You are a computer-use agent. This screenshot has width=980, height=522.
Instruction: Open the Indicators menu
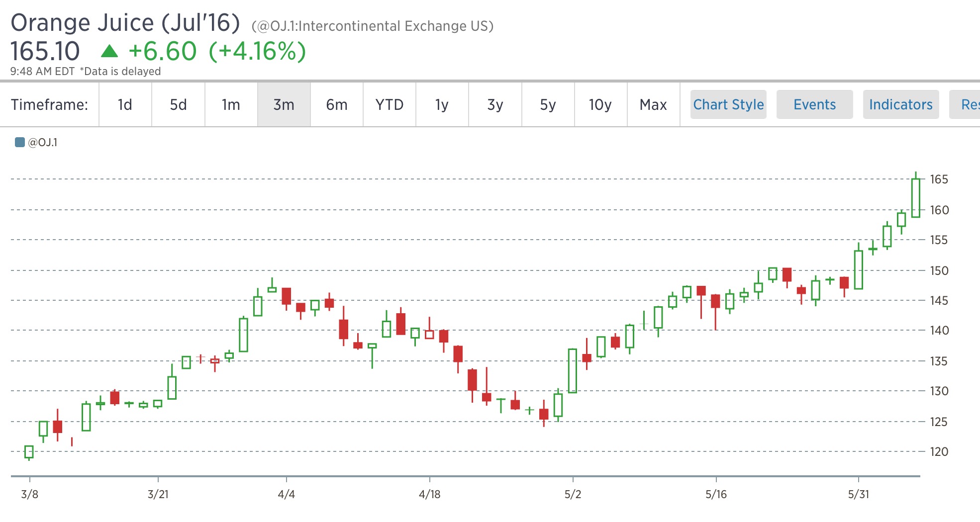click(x=901, y=104)
